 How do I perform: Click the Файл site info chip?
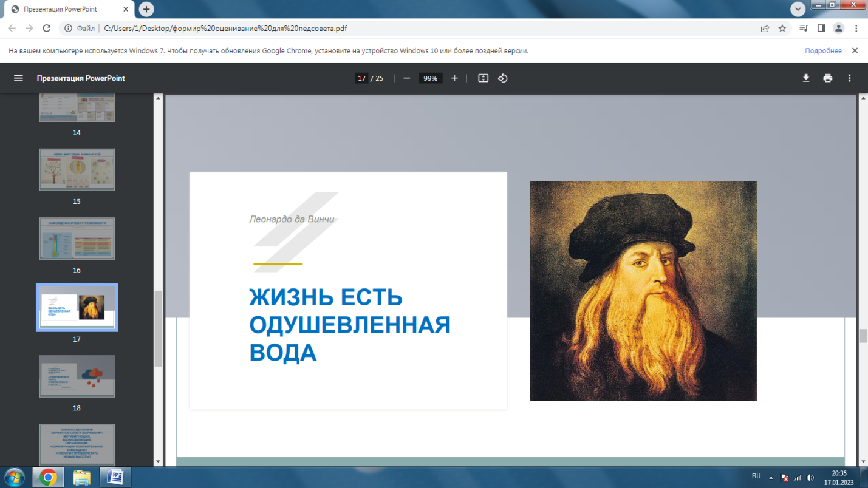79,28
